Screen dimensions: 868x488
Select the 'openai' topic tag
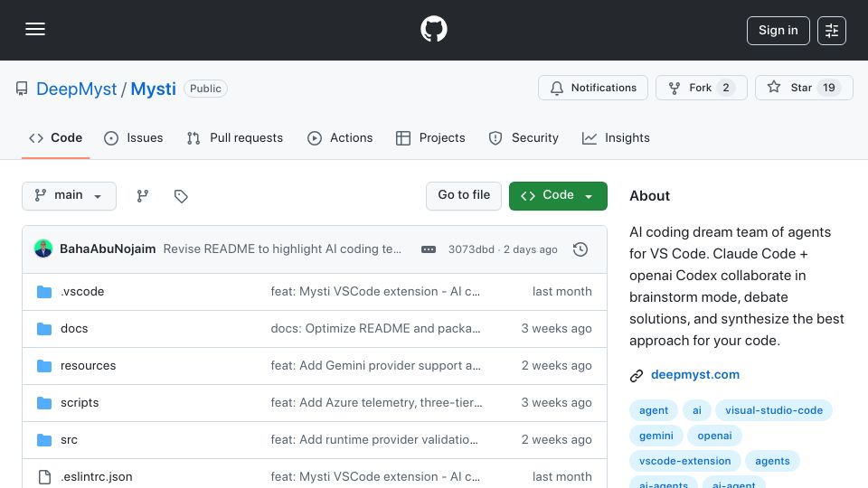(x=714, y=436)
